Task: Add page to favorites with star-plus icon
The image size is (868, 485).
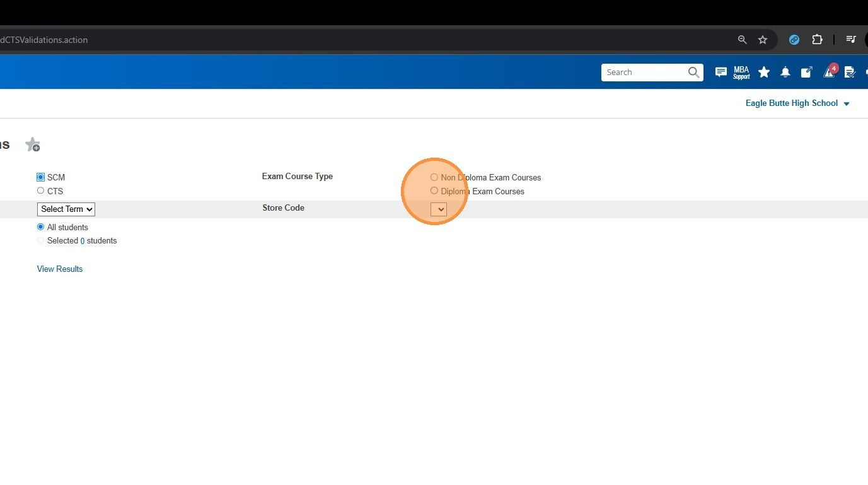Action: (x=33, y=145)
